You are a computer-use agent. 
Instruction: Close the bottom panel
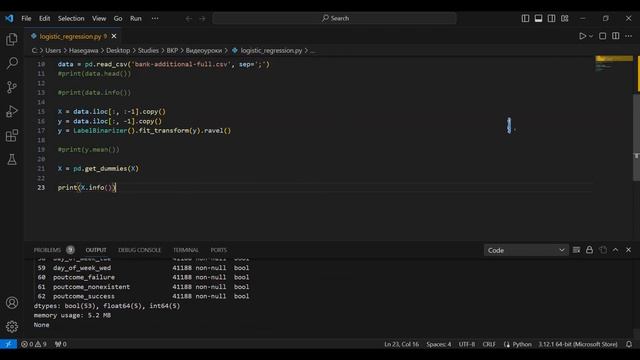point(629,250)
